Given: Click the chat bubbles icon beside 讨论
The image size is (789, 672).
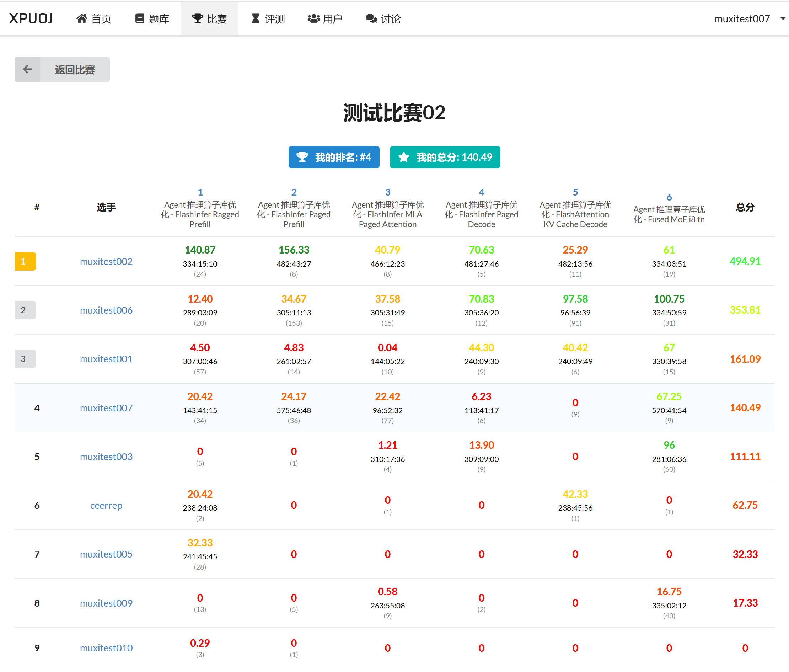Looking at the screenshot, I should click(x=371, y=18).
